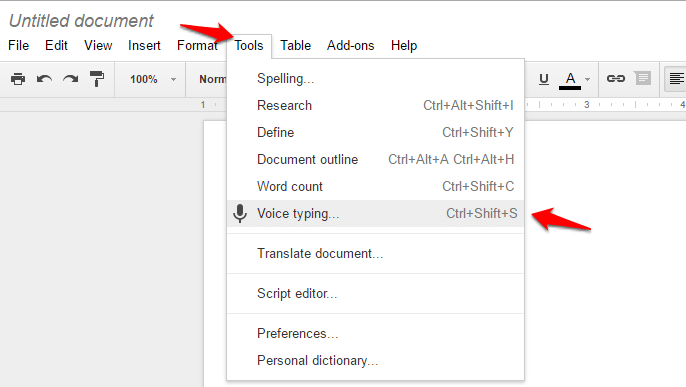Select Word count menu entry

(375, 186)
